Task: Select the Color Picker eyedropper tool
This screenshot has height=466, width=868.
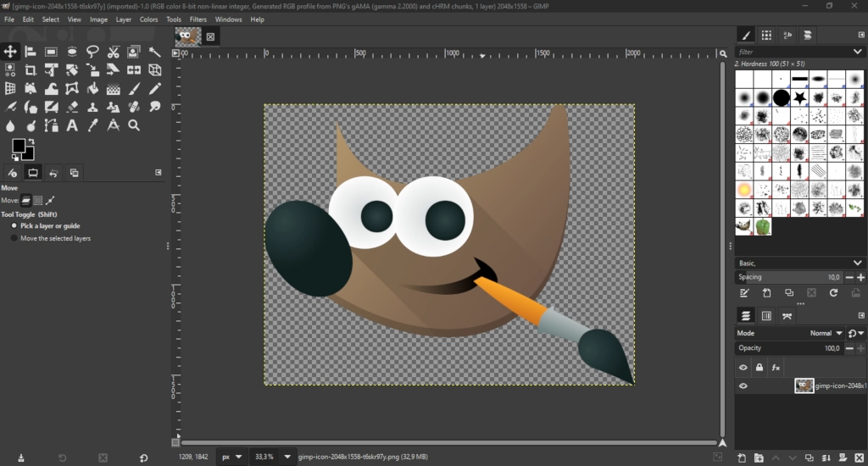Action: click(x=92, y=125)
